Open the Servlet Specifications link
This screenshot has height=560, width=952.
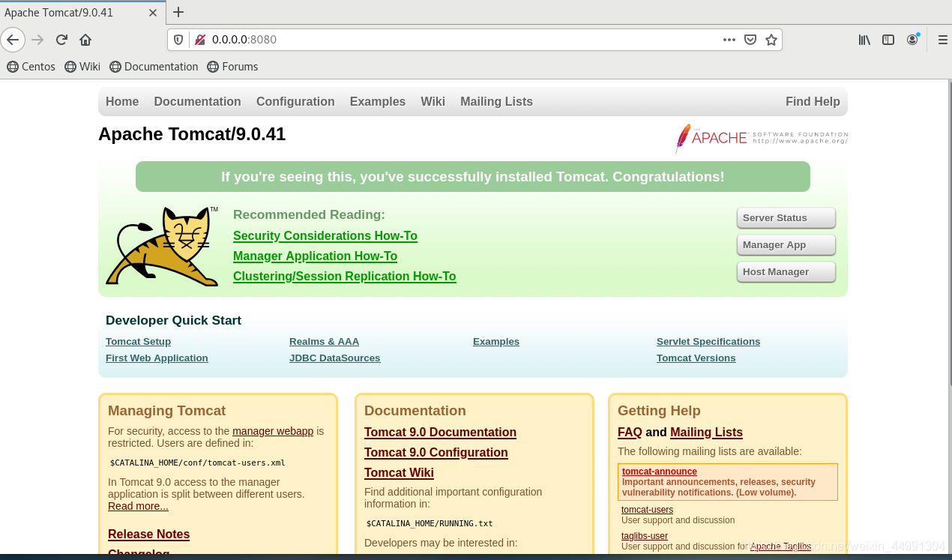coord(708,342)
